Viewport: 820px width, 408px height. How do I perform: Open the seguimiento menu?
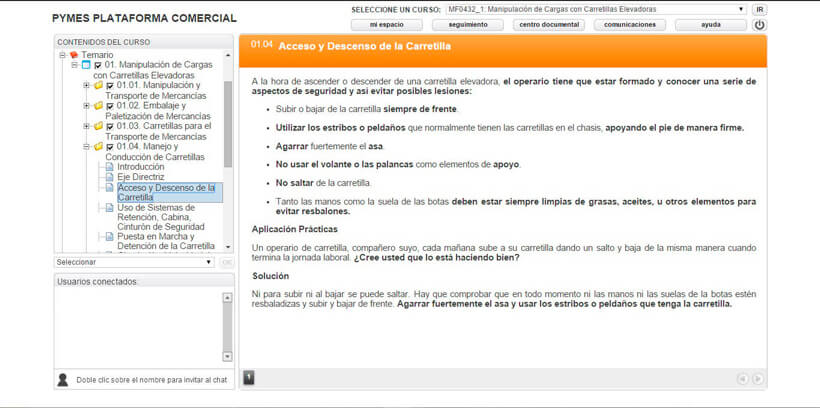468,25
